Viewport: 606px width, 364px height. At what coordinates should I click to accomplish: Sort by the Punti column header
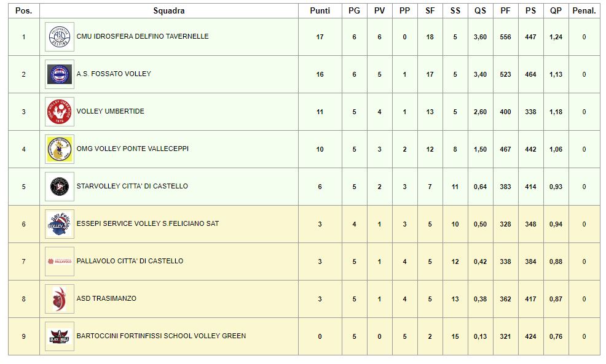click(320, 11)
